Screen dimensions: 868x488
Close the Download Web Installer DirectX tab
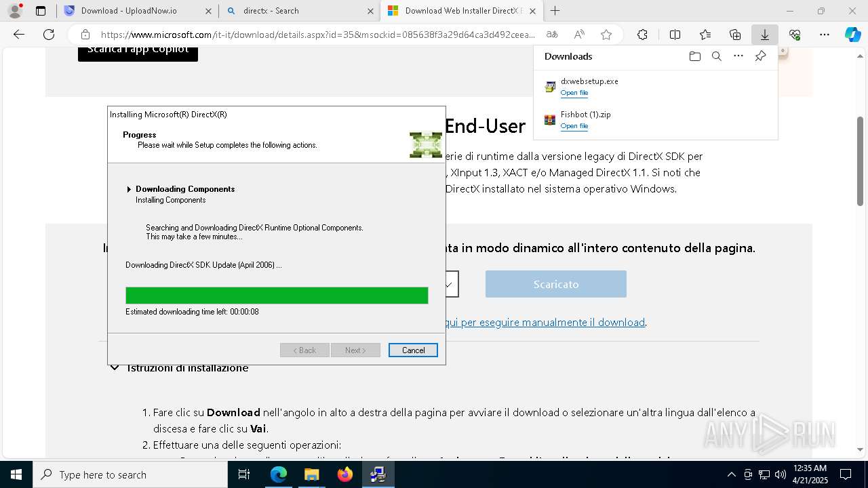tap(532, 11)
